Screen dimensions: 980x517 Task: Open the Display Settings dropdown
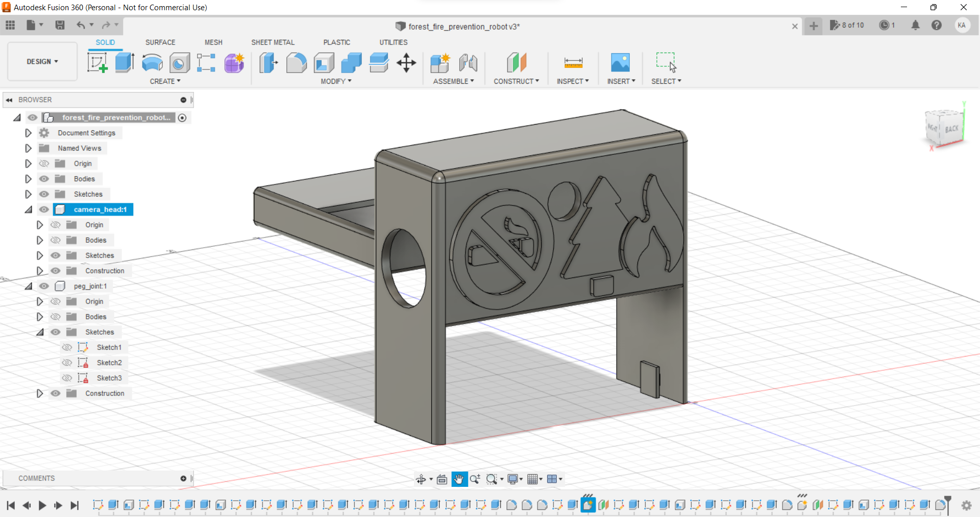click(514, 479)
